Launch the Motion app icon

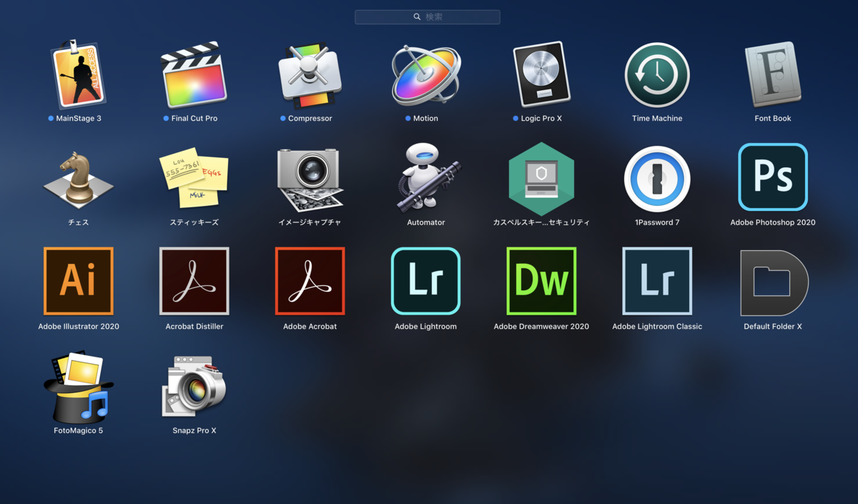coord(426,75)
